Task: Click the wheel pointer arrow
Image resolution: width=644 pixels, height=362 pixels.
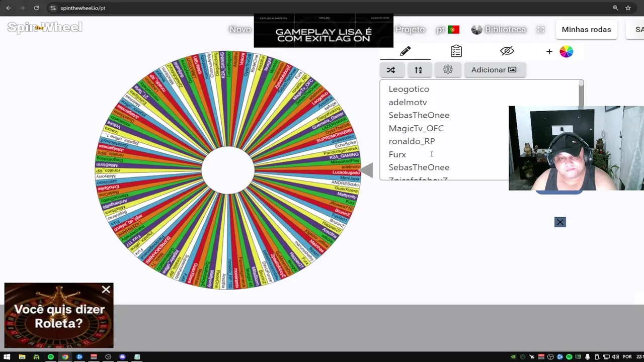Action: pos(367,170)
